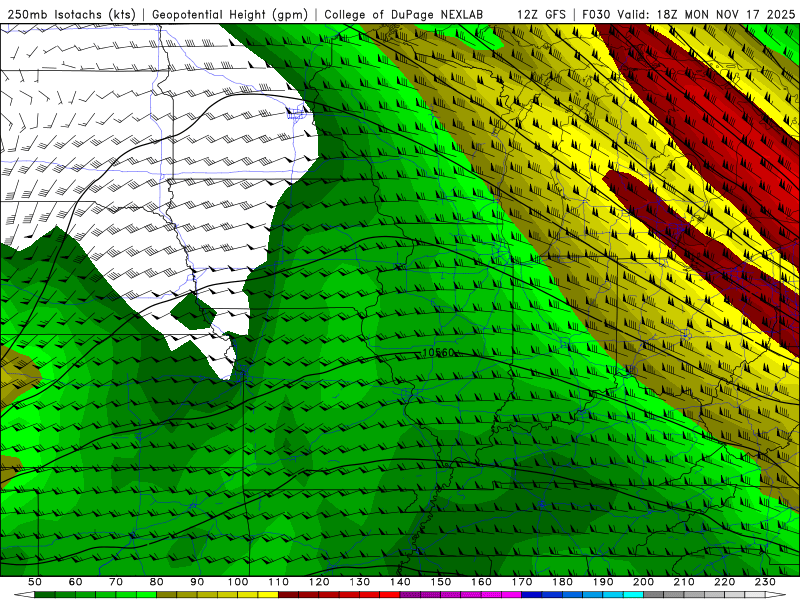
Task: Click the 120 value on the legend scale
Action: pyautogui.click(x=319, y=582)
